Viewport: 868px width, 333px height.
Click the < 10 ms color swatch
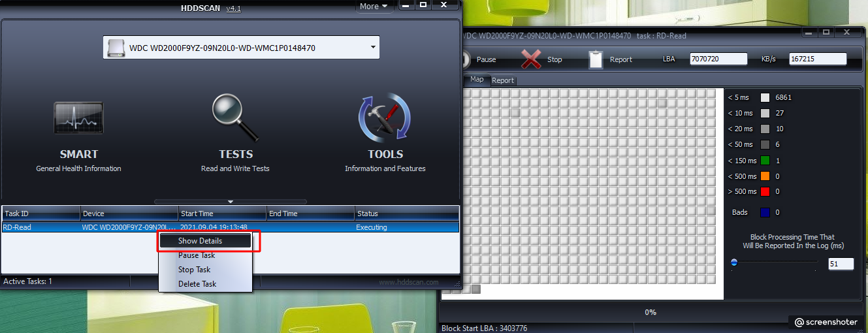[x=765, y=113]
